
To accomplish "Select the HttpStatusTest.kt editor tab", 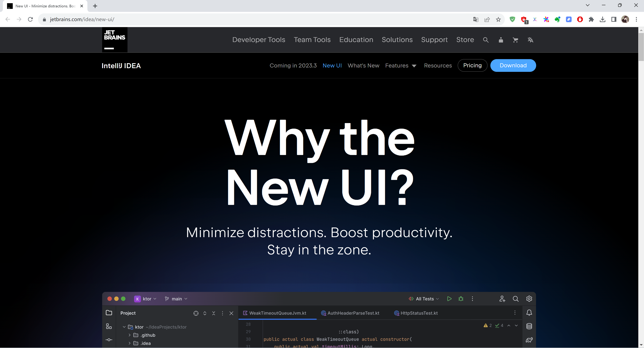I will click(x=416, y=313).
